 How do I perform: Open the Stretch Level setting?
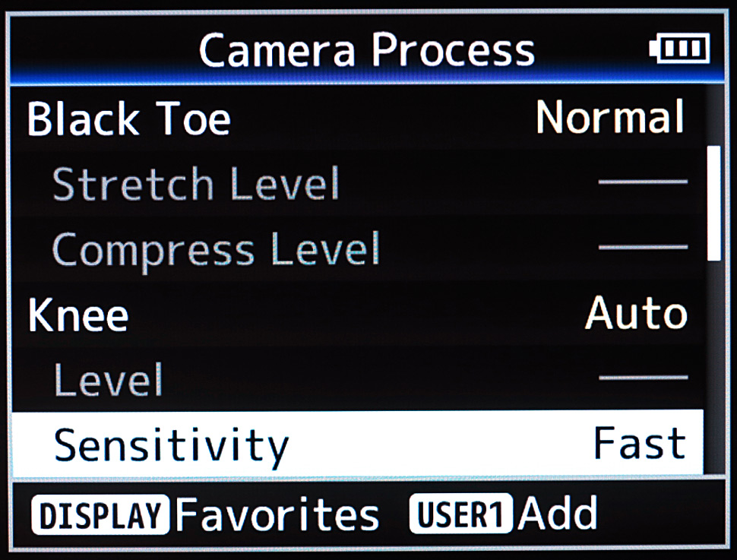[195, 183]
